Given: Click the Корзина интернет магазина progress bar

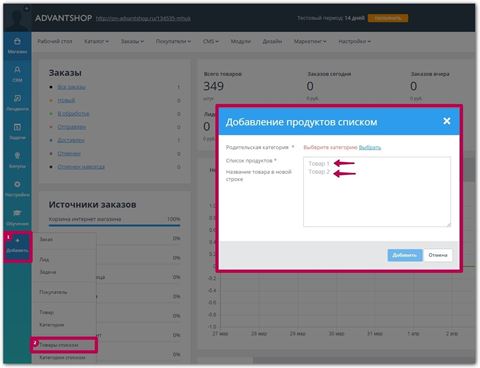Looking at the screenshot, I should coord(114,225).
